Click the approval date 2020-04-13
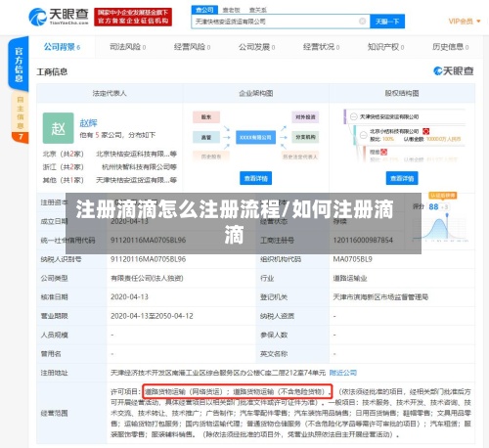The image size is (489, 448). [129, 297]
